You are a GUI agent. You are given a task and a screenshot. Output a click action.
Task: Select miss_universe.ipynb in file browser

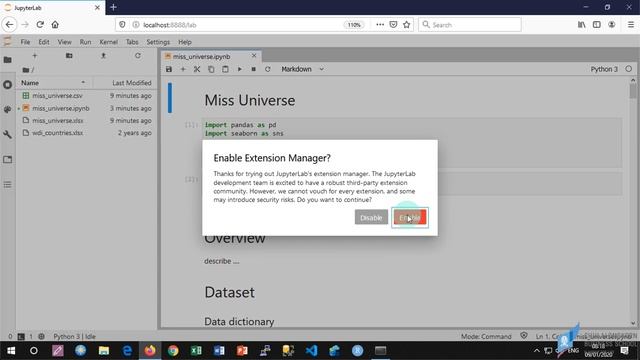coord(86,108)
